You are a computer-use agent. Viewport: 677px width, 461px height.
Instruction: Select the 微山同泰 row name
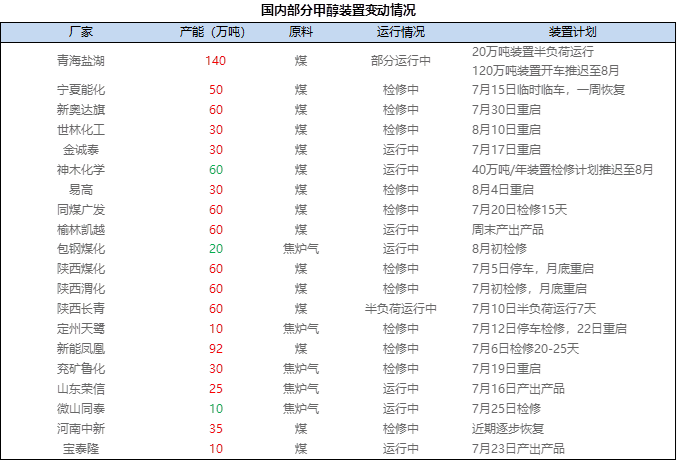point(81,408)
